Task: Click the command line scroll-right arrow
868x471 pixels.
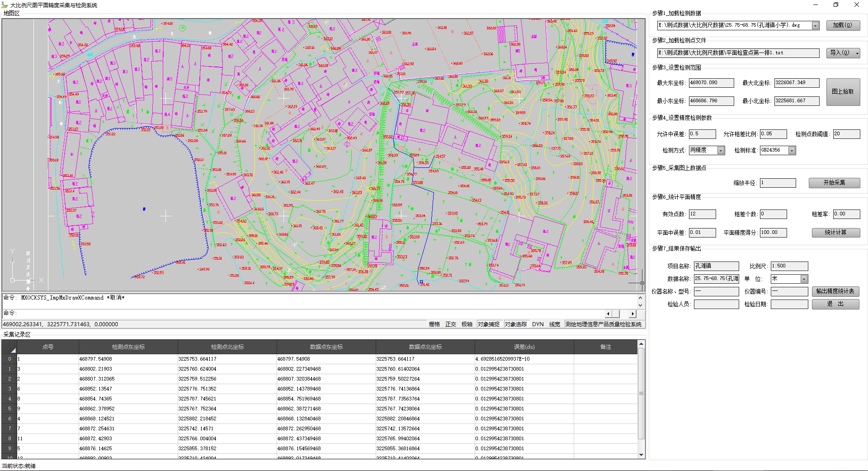Action: click(x=632, y=314)
